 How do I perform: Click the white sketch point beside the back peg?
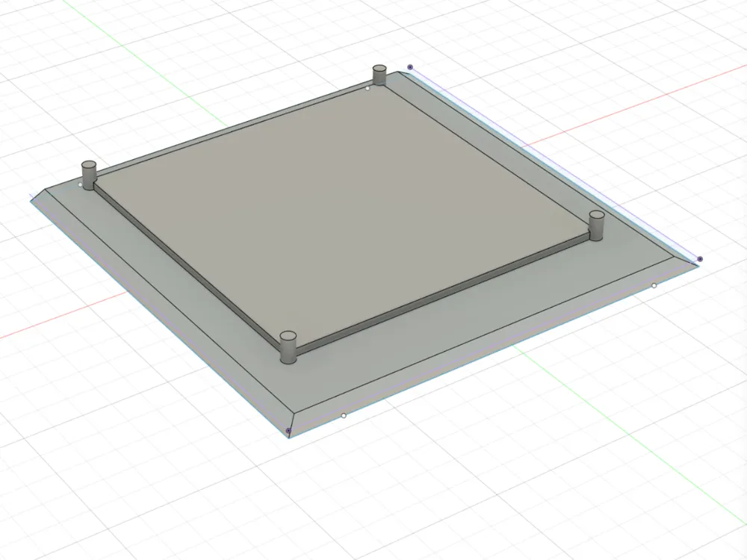click(x=368, y=89)
